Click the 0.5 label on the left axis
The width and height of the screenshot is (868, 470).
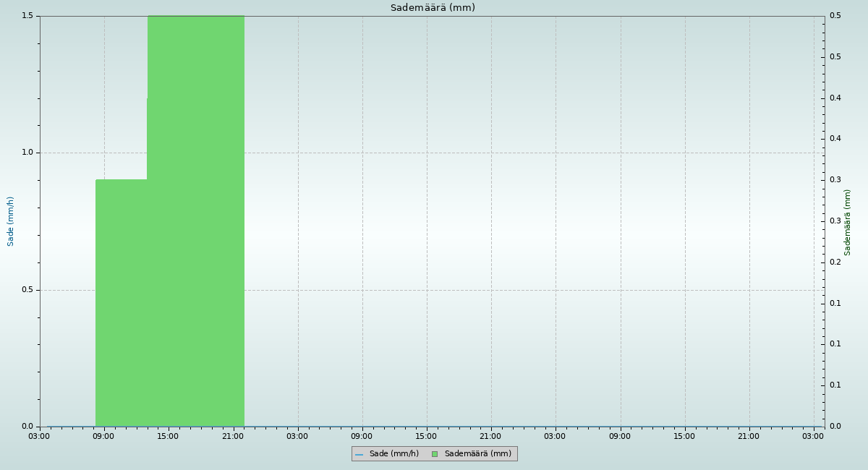coord(29,290)
